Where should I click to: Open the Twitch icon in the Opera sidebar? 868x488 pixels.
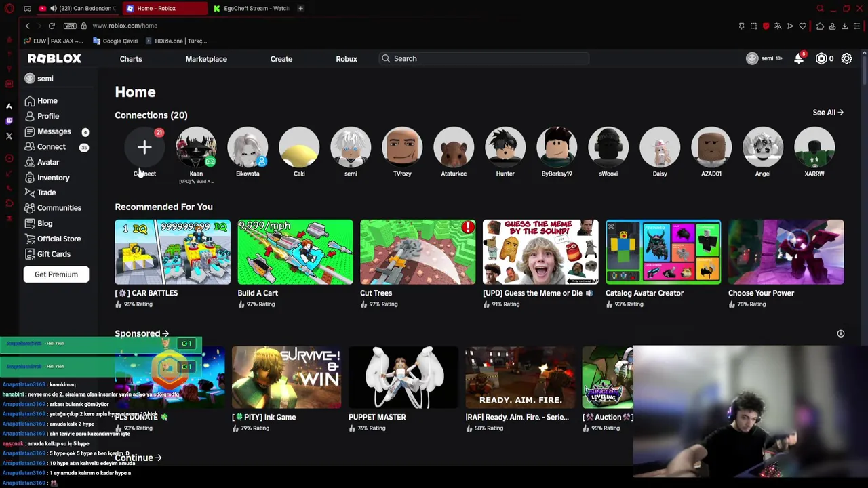pyautogui.click(x=9, y=121)
